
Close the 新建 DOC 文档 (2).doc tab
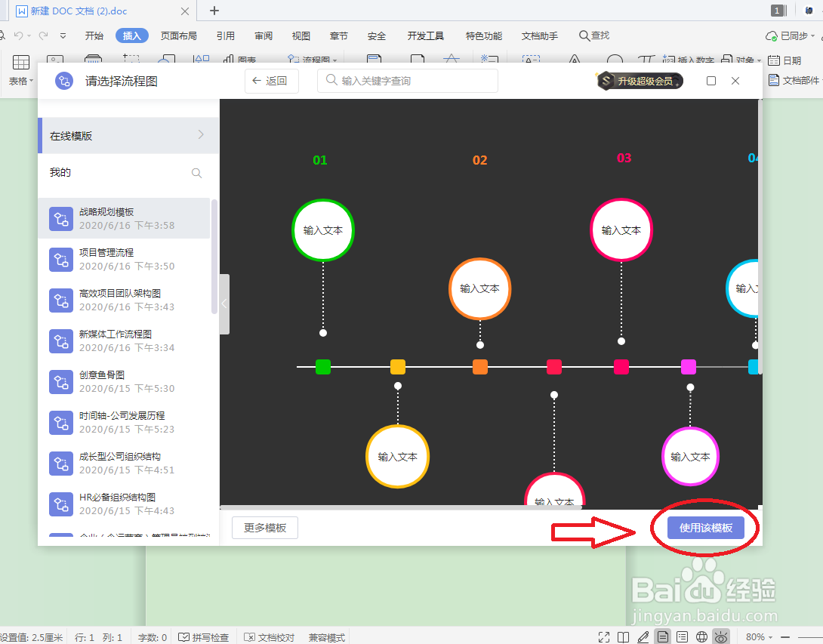[x=185, y=11]
